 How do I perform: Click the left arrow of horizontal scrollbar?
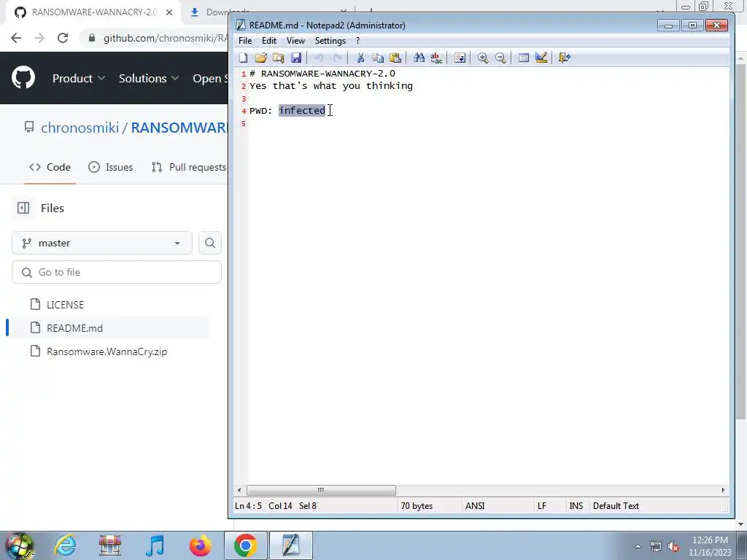239,490
